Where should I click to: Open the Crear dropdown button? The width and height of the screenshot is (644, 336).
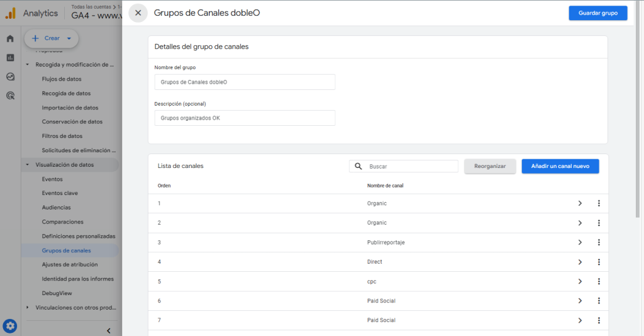point(52,38)
